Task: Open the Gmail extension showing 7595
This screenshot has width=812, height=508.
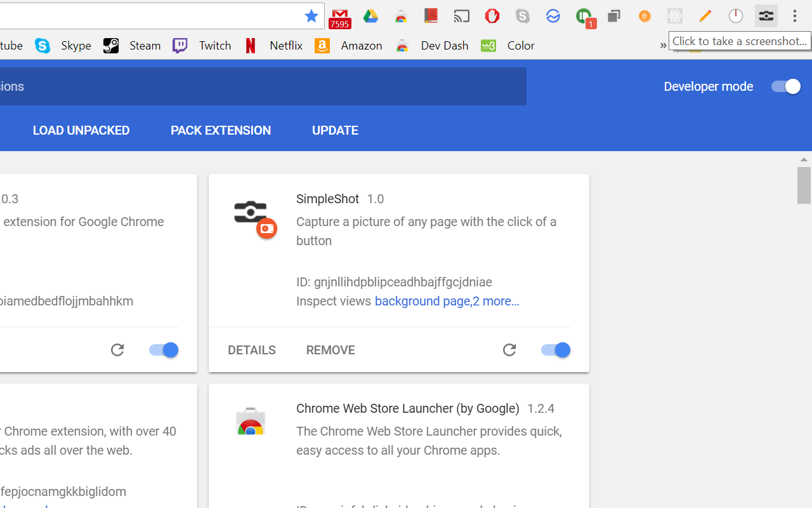Action: click(x=340, y=18)
